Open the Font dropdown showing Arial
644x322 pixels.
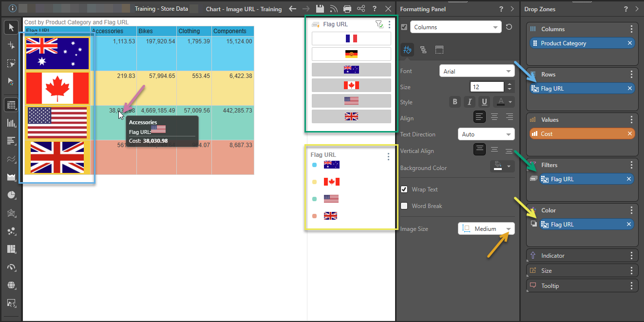click(476, 71)
